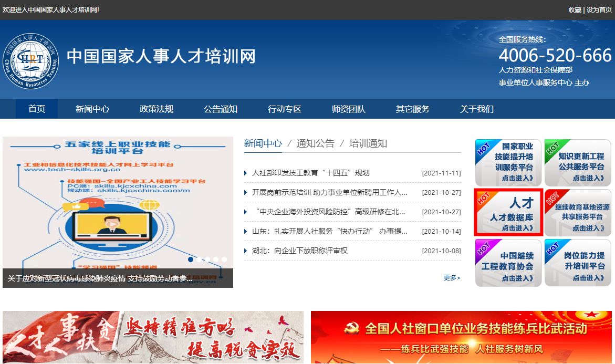Click the CHRT site logo

[30, 58]
